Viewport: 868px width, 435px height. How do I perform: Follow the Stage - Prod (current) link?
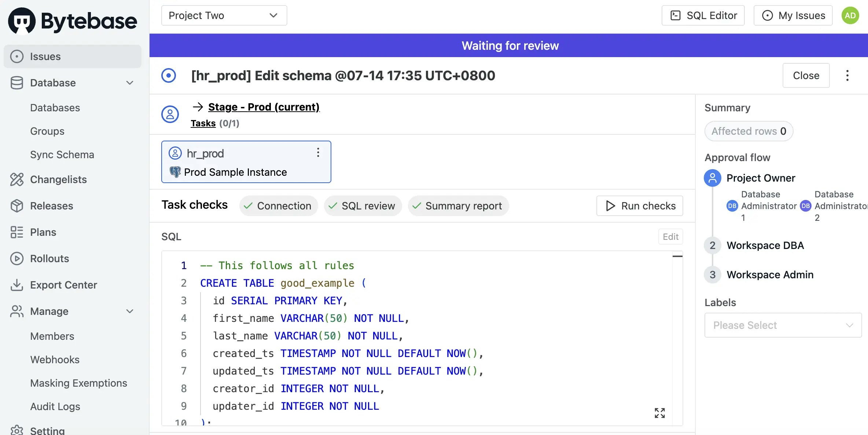point(264,107)
